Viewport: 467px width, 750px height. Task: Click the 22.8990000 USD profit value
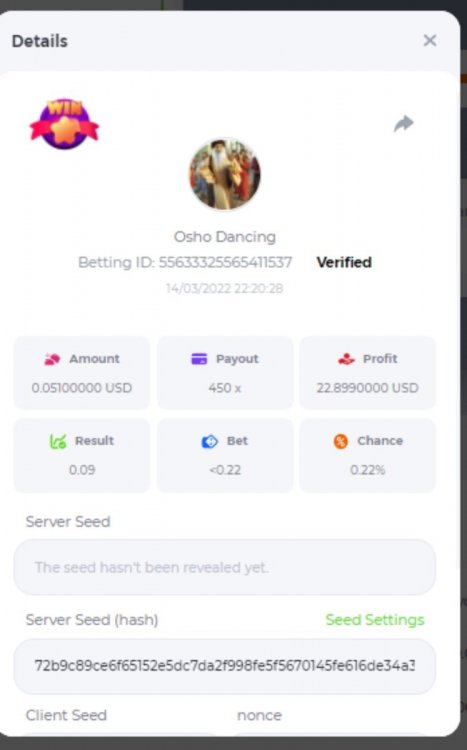(x=367, y=387)
